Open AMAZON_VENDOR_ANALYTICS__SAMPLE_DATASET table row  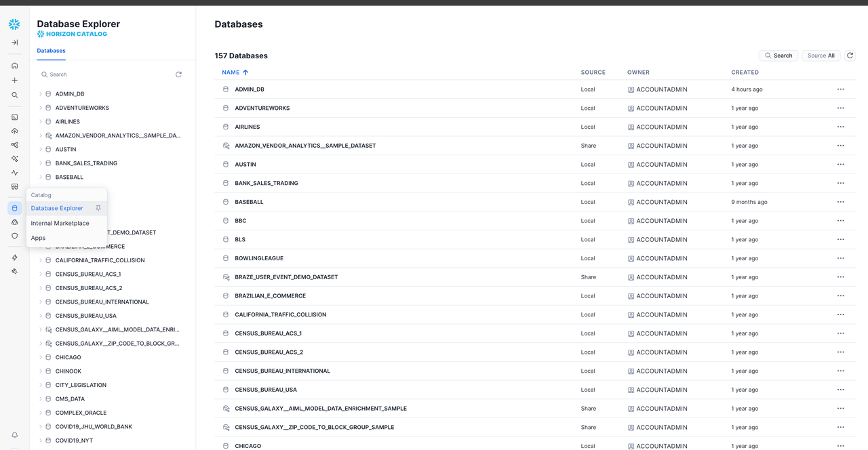(535, 146)
